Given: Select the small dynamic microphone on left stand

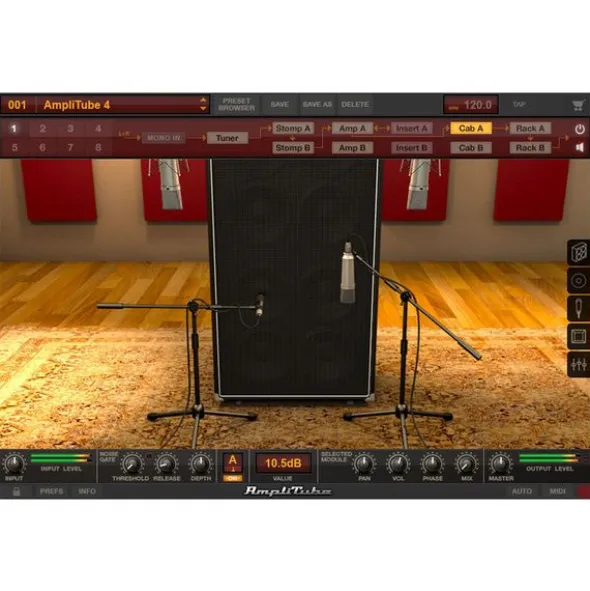Looking at the screenshot, I should pos(260,304).
